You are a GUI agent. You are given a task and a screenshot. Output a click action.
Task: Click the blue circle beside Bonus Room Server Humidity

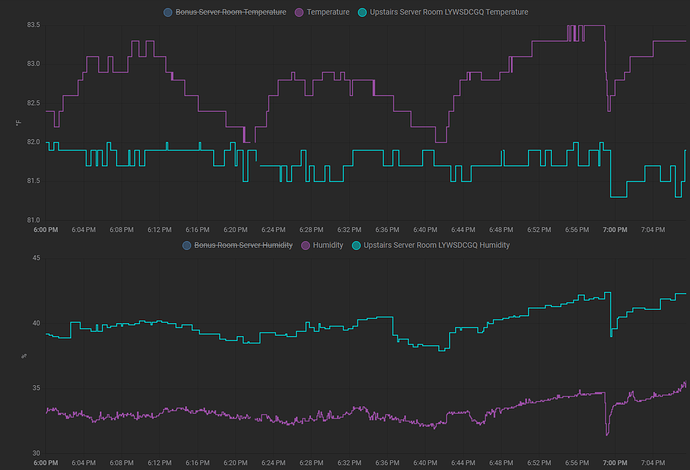click(x=187, y=245)
